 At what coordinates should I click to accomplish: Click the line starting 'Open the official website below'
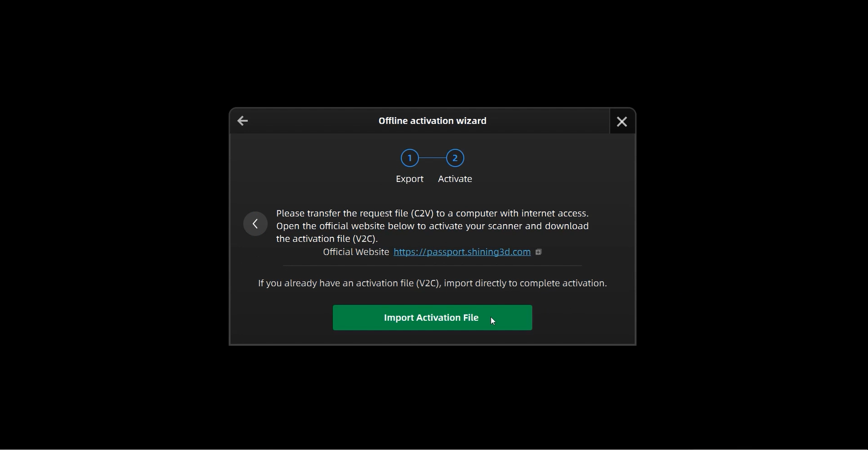(433, 226)
